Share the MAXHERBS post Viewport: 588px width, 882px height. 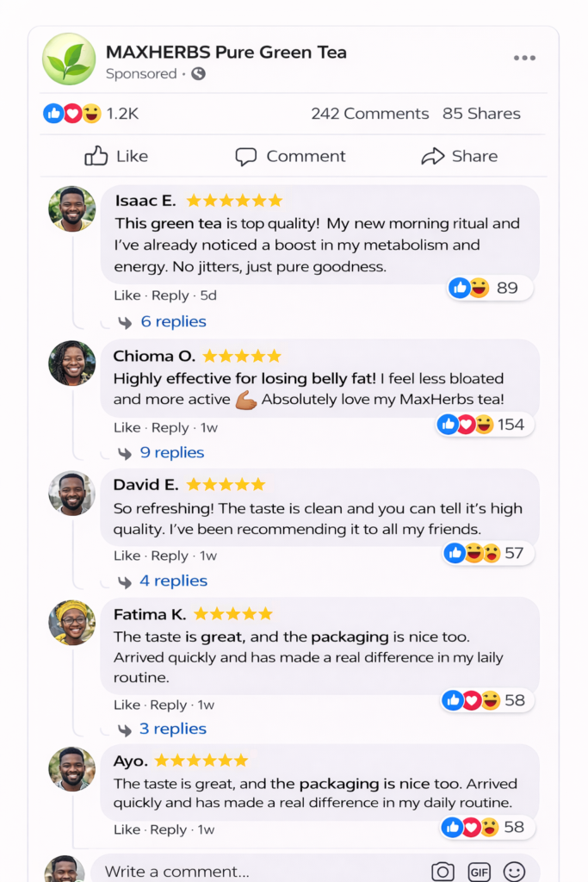459,156
